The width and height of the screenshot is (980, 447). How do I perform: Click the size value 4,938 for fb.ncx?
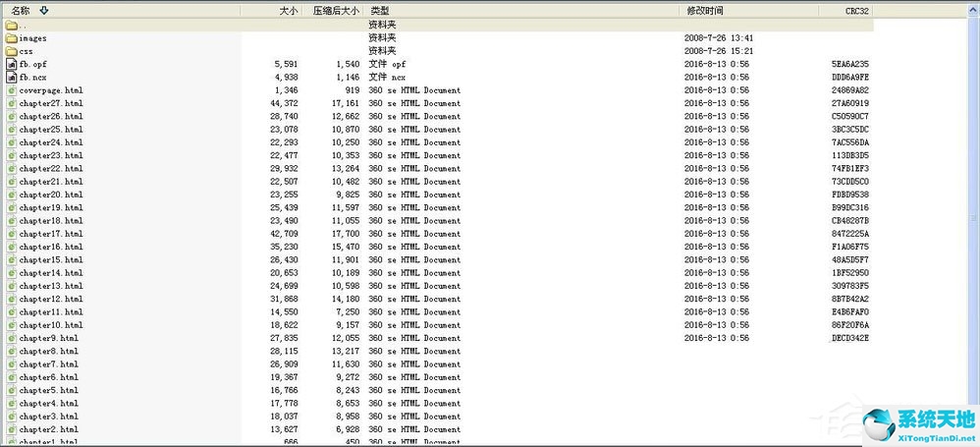(x=286, y=78)
